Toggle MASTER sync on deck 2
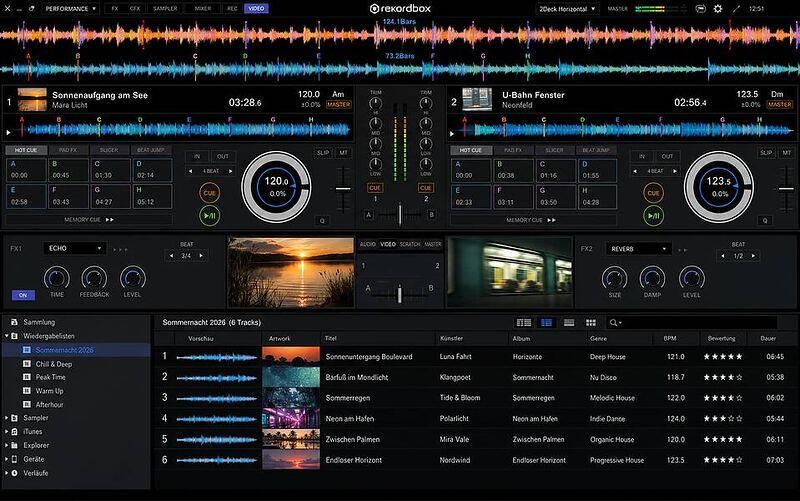Screen dimensions: 800x501 780,105
